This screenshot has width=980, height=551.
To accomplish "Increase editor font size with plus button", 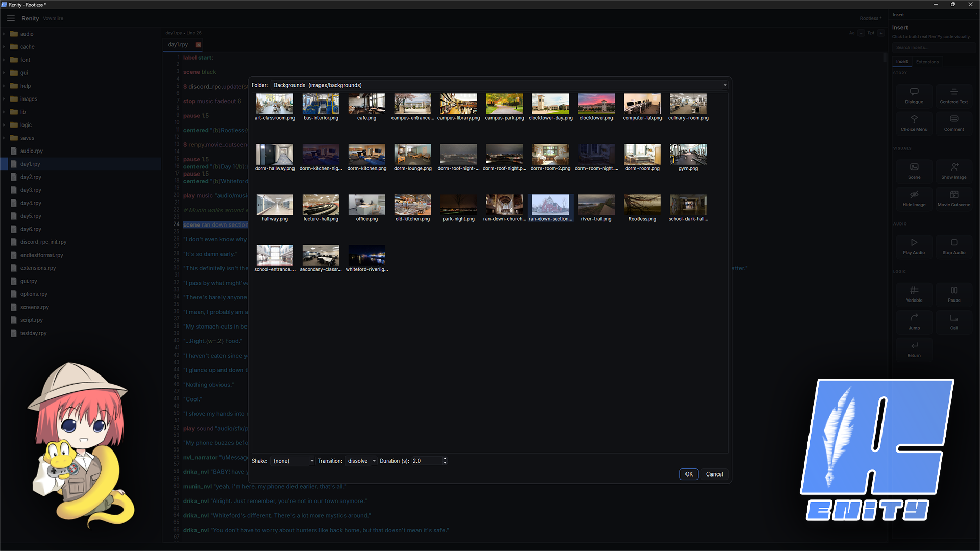I will tap(880, 33).
